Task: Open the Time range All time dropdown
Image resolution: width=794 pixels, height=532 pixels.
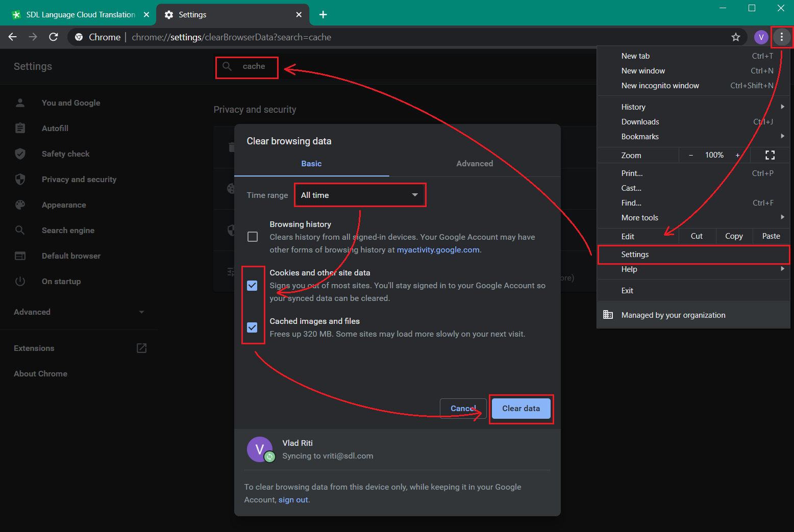Action: (x=360, y=195)
